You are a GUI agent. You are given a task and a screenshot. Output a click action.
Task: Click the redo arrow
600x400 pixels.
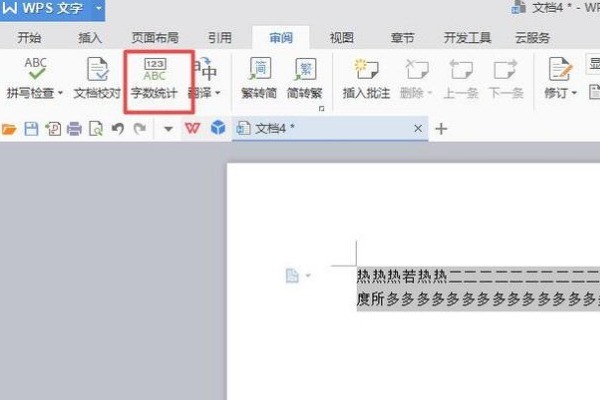pyautogui.click(x=140, y=129)
